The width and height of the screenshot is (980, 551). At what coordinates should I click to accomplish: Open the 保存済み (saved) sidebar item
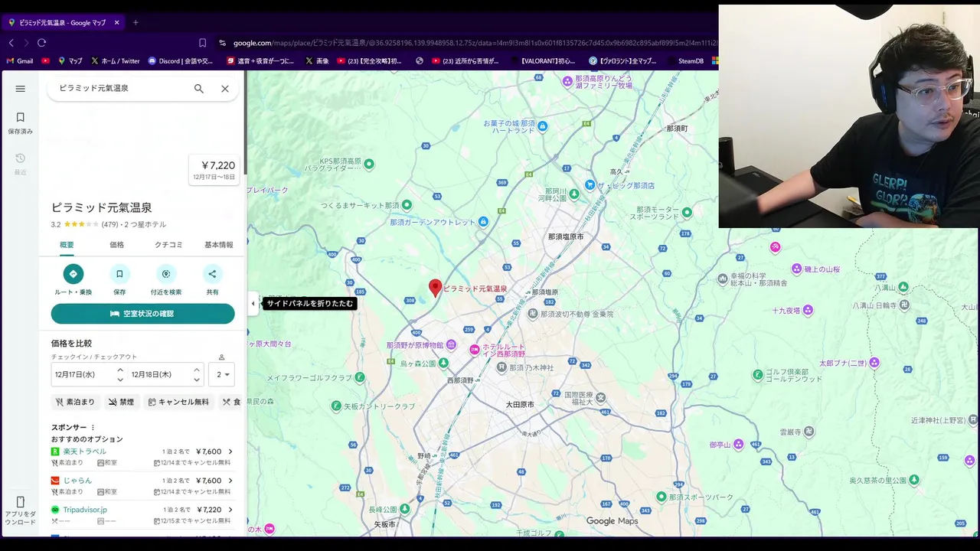point(21,122)
